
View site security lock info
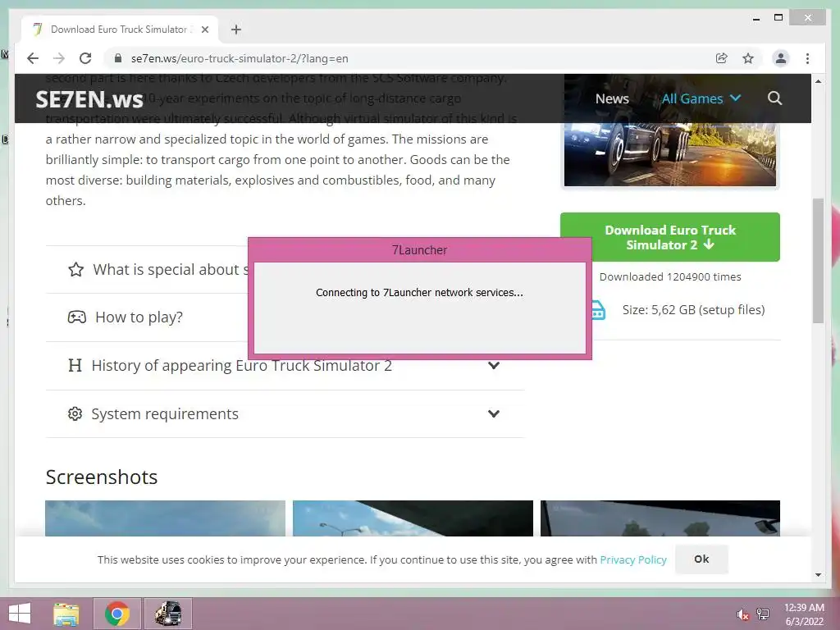tap(118, 58)
